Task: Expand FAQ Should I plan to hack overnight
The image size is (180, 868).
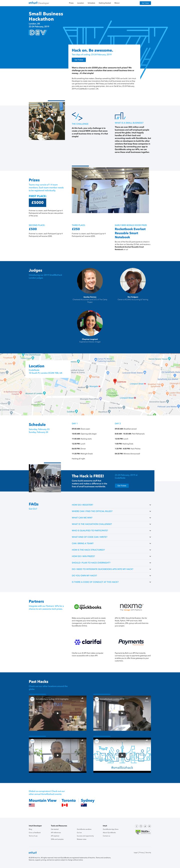Action: 111,562
